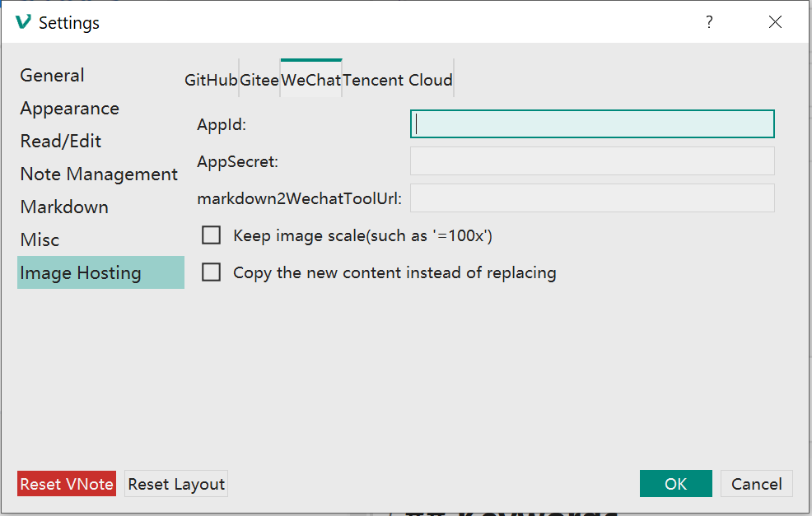
Task: Focus the AppId input field
Action: tap(592, 123)
